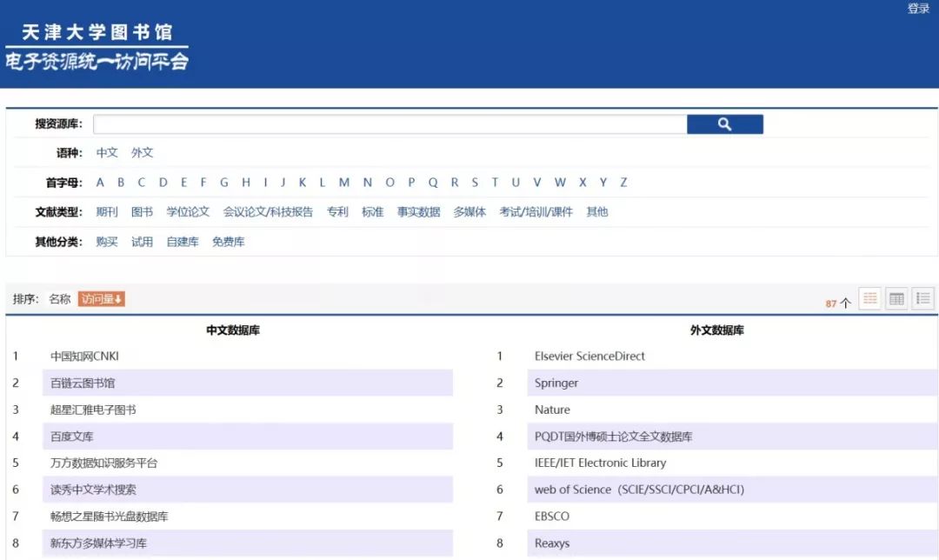
Task: Select document type 图书
Action: (143, 212)
